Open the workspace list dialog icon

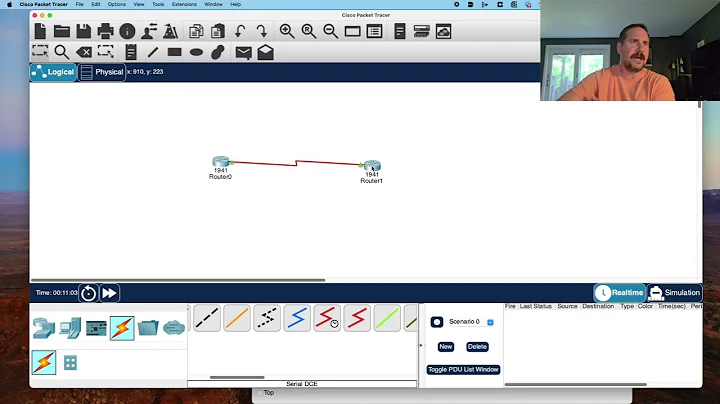point(374,31)
